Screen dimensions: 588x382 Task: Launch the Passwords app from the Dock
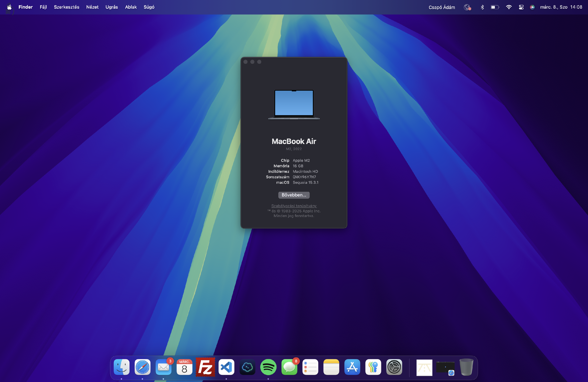(x=373, y=367)
